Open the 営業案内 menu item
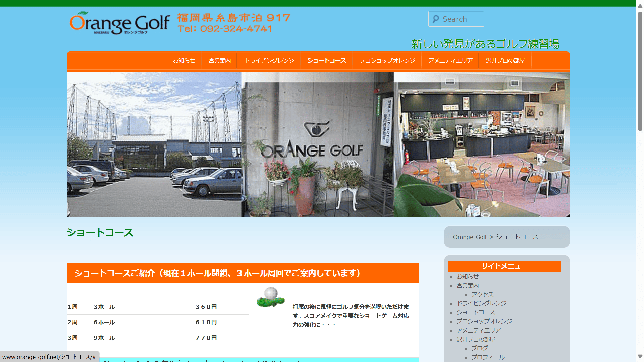This screenshot has width=644, height=362. click(x=219, y=61)
